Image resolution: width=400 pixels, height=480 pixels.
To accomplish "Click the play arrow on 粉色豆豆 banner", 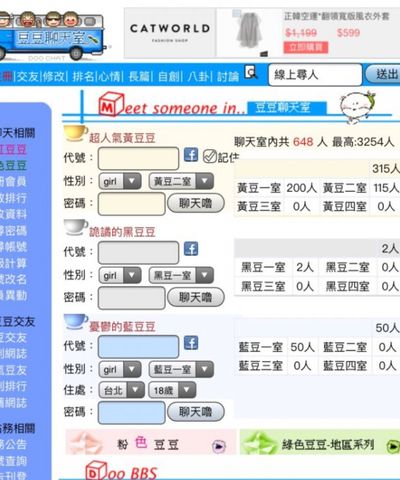I will [x=219, y=446].
